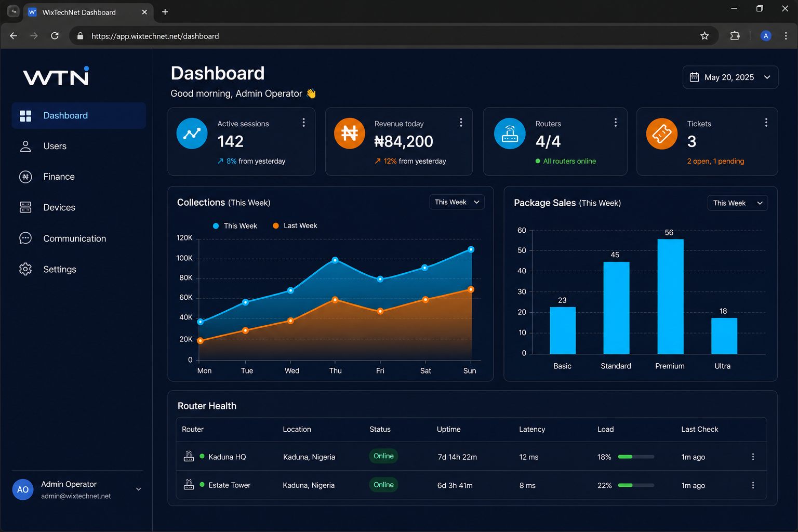The width and height of the screenshot is (798, 532).
Task: Open the browser three-dot menu
Action: click(786, 36)
